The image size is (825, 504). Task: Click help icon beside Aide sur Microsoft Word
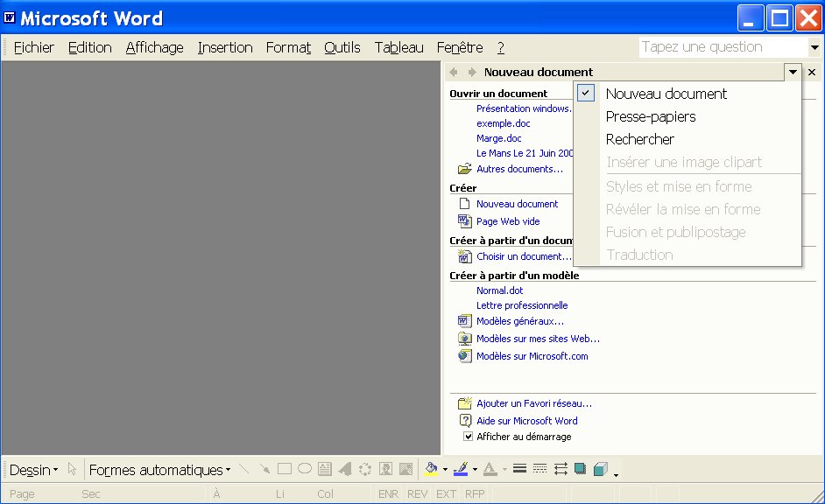tap(465, 421)
